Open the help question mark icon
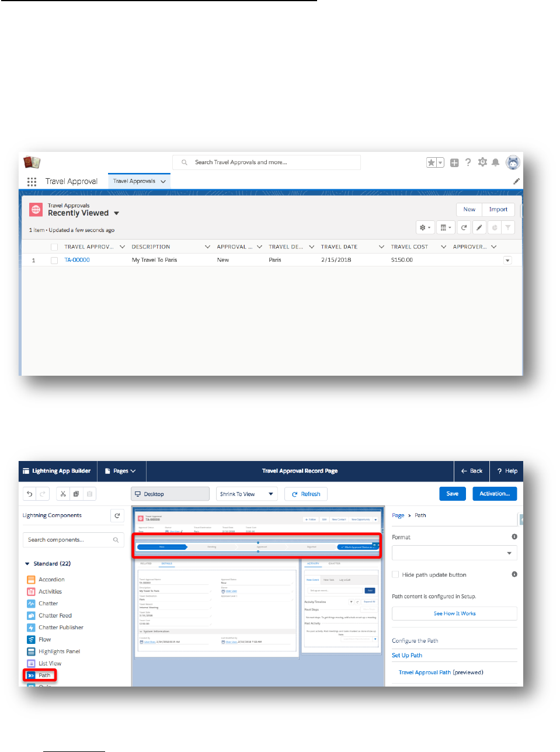The height and width of the screenshot is (752, 560). [468, 162]
